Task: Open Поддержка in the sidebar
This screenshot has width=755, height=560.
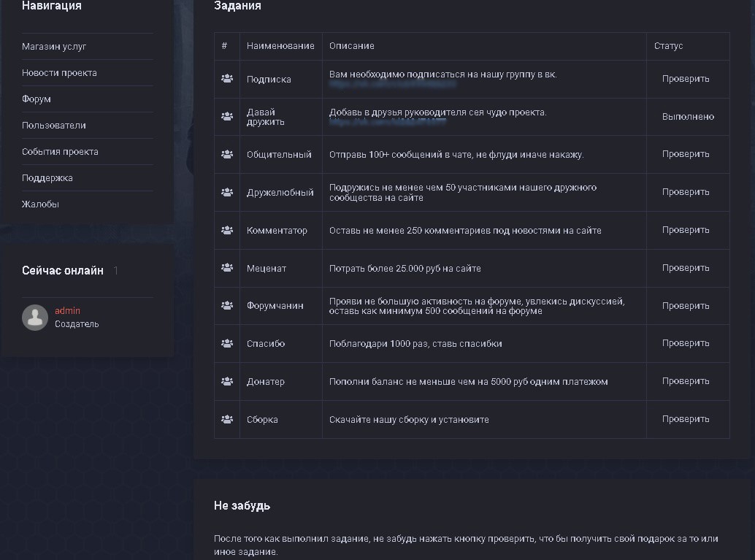Action: 47,178
